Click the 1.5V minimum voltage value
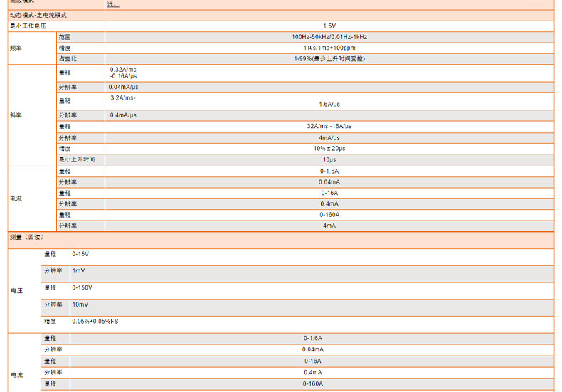The width and height of the screenshot is (562, 392). (329, 26)
